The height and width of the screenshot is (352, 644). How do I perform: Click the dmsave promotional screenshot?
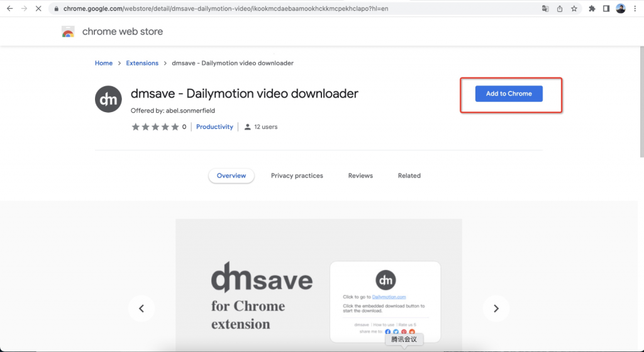coord(319,285)
